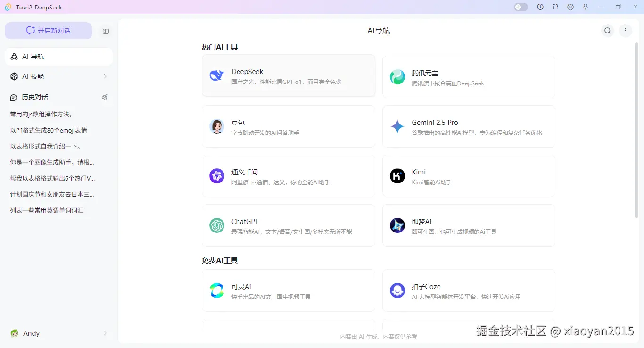Pin the window with pushpin icon
Viewport: 644px width, 348px height.
pos(586,7)
